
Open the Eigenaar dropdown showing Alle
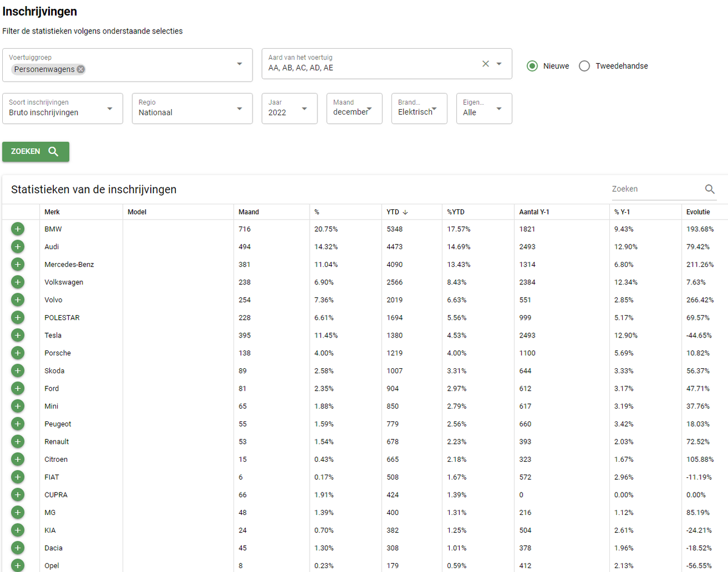[484, 109]
